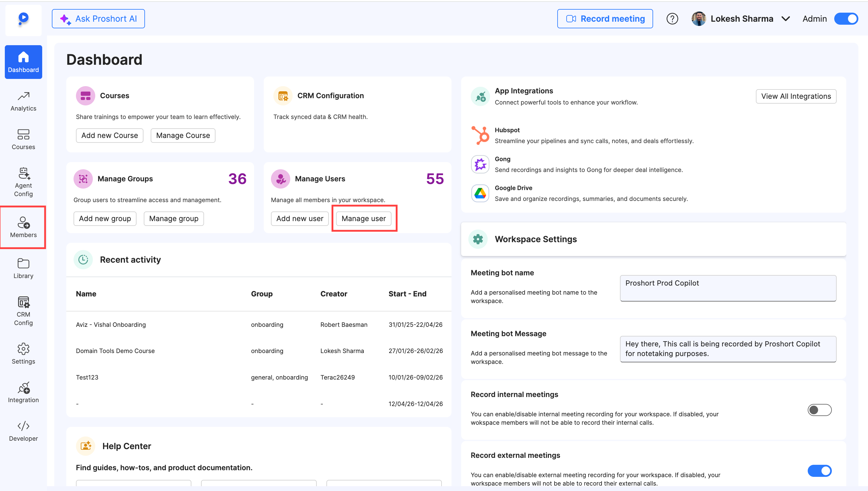
Task: Click the Courses card icon
Action: pos(85,96)
